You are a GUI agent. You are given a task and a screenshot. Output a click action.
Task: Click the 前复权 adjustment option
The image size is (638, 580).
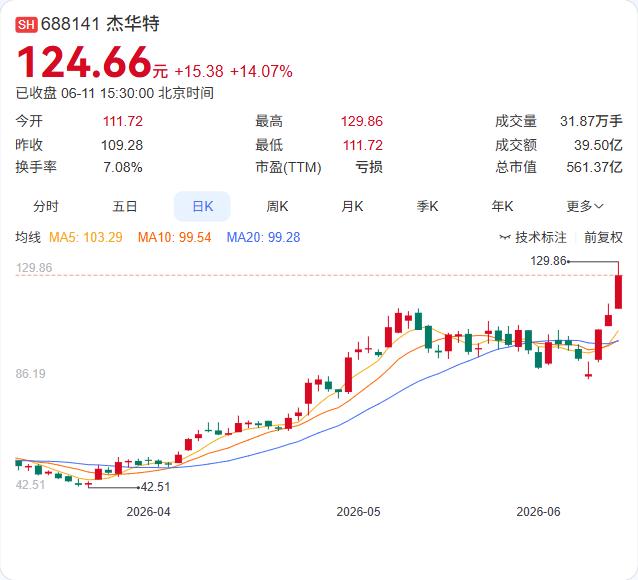coord(603,237)
